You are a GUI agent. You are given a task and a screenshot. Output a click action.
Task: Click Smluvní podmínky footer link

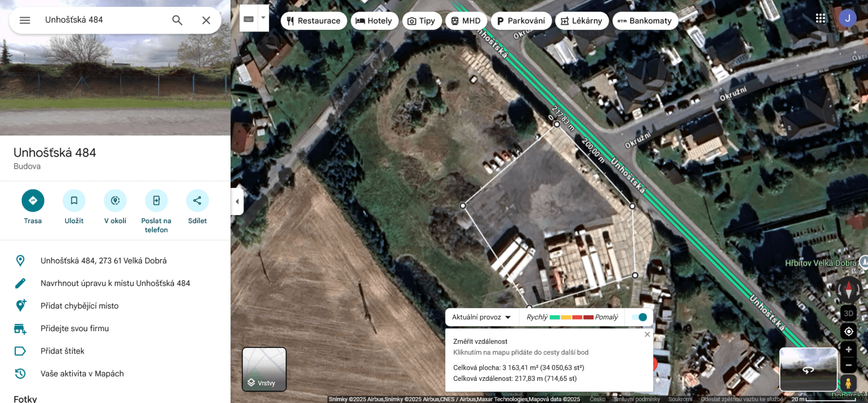637,399
